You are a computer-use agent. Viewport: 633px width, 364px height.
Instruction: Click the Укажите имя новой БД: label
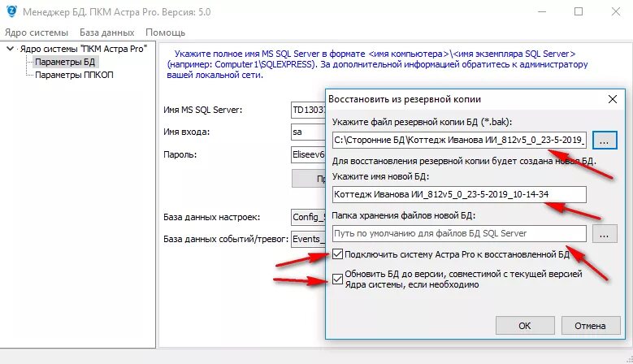(x=380, y=176)
